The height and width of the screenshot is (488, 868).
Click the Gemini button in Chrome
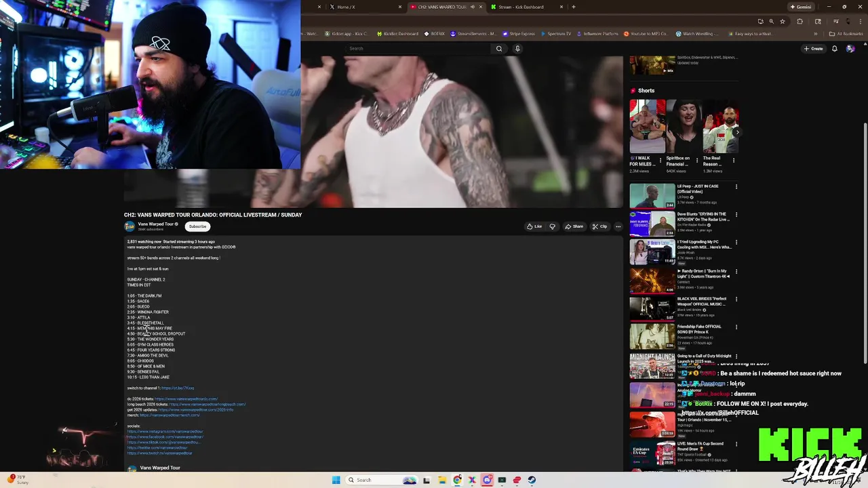pyautogui.click(x=801, y=7)
